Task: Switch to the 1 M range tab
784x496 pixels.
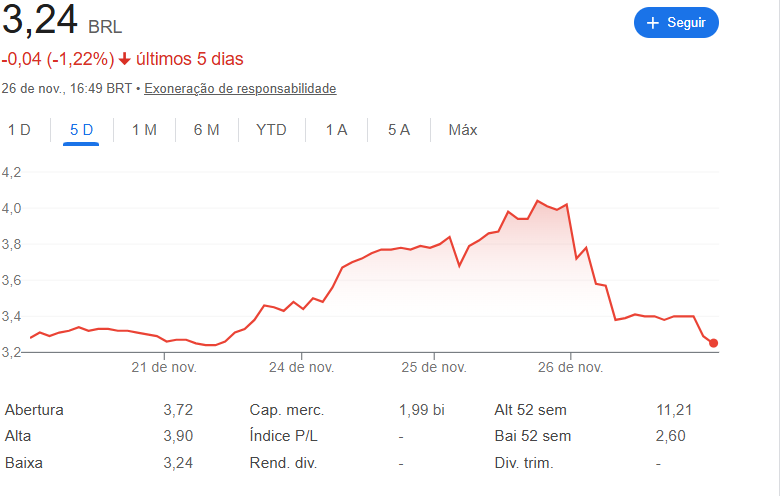Action: point(144,130)
